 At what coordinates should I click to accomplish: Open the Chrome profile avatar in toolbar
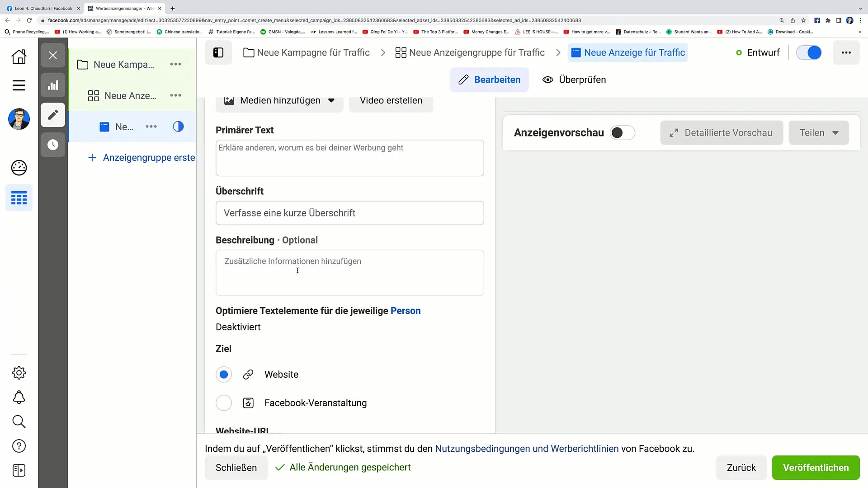click(849, 20)
